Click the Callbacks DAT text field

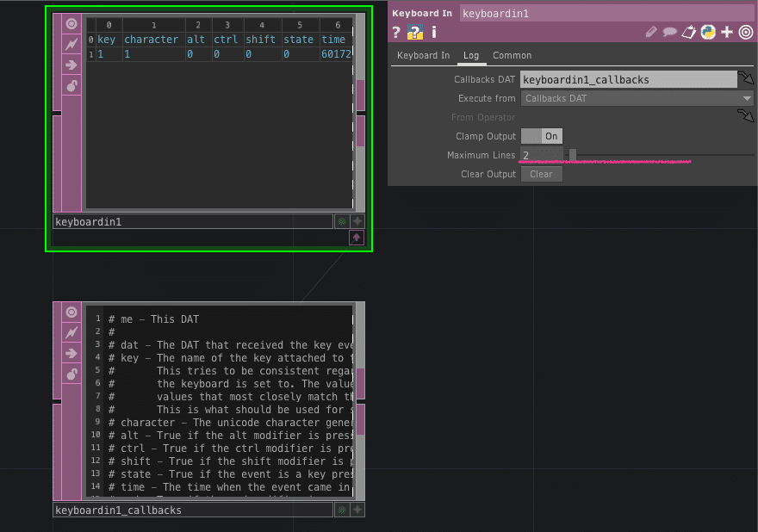(x=629, y=80)
